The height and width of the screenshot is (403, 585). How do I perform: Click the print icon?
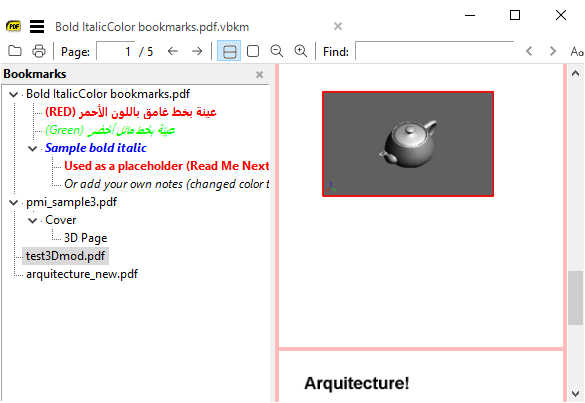point(39,51)
